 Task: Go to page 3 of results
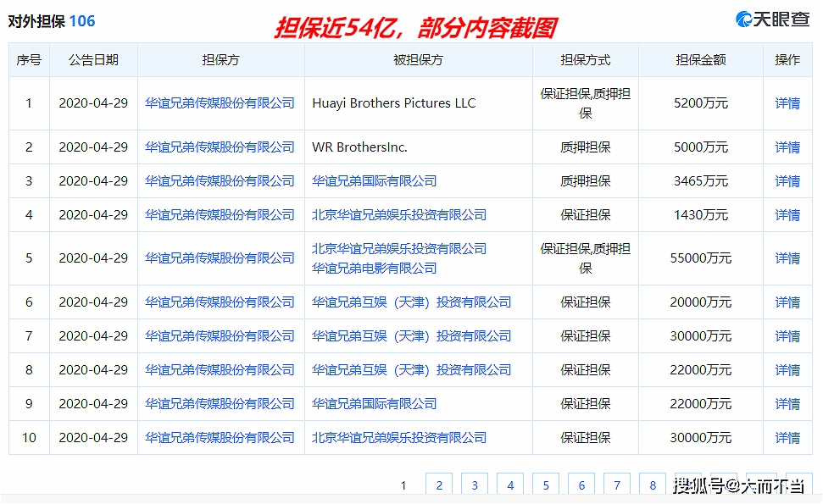click(475, 485)
